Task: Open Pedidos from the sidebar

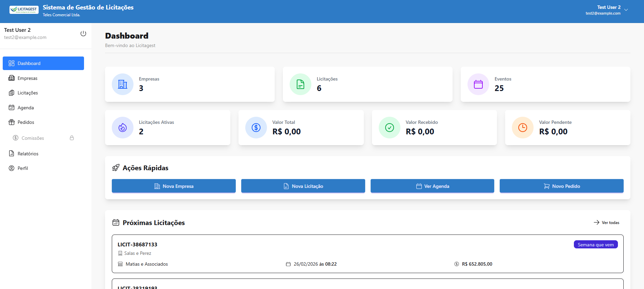Action: click(26, 122)
